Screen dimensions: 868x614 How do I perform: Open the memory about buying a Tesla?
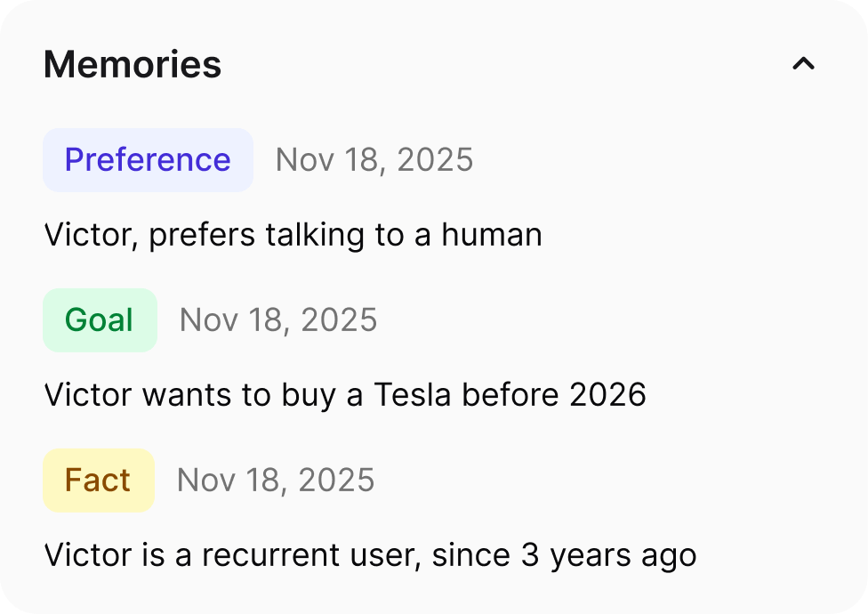click(345, 395)
